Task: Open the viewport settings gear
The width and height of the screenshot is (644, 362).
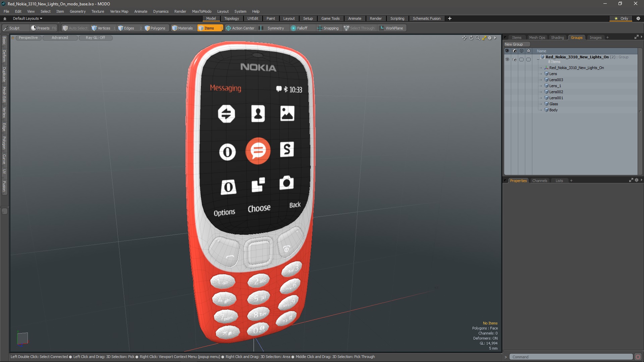Action: coord(490,38)
